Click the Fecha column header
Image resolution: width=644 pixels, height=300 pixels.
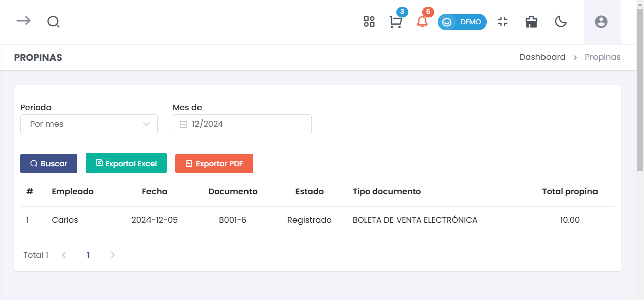(x=155, y=192)
